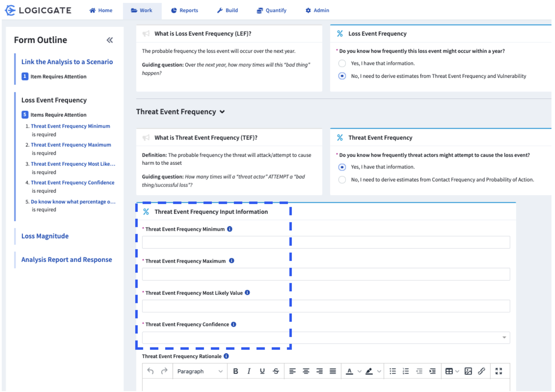Toggle bold formatting in editor
The image size is (555, 392).
(236, 371)
